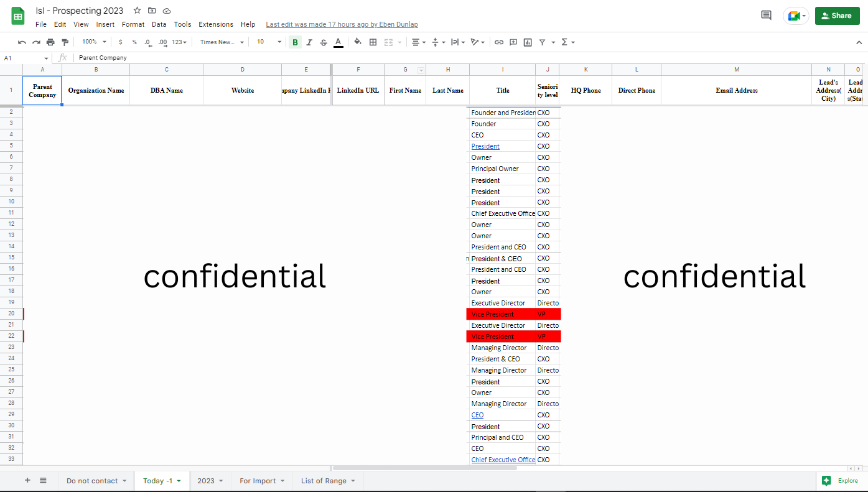Open the fill color bucket
Viewport: 868px width, 492px height.
click(x=358, y=42)
